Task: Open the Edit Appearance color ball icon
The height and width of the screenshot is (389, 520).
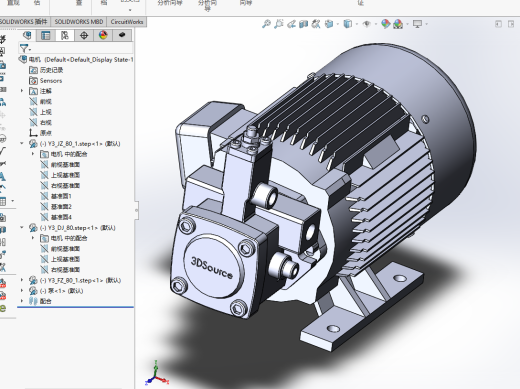Action: [386, 24]
